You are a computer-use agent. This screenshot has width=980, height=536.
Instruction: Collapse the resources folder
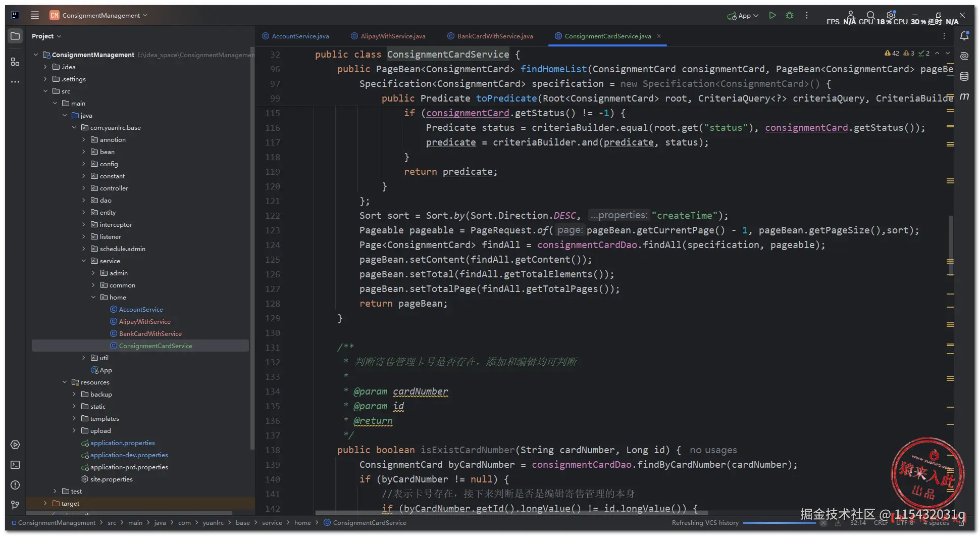[x=65, y=382]
